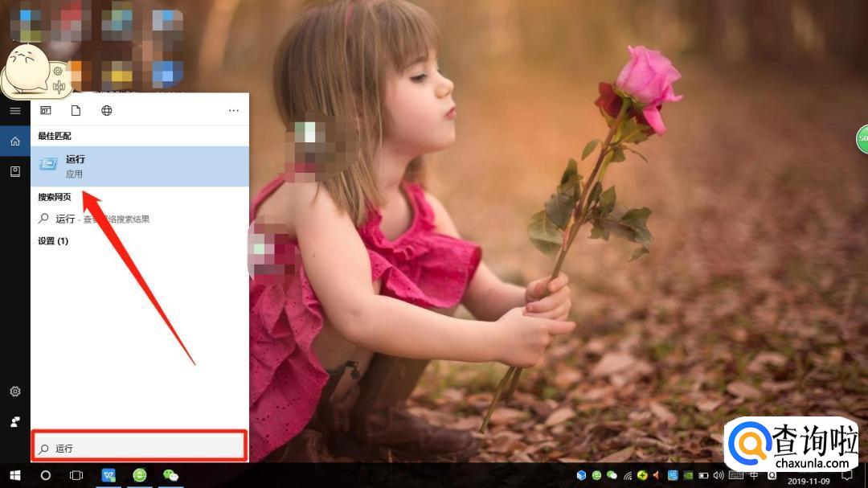868x488 pixels.
Task: Click the search box containing 运行
Action: pyautogui.click(x=140, y=448)
